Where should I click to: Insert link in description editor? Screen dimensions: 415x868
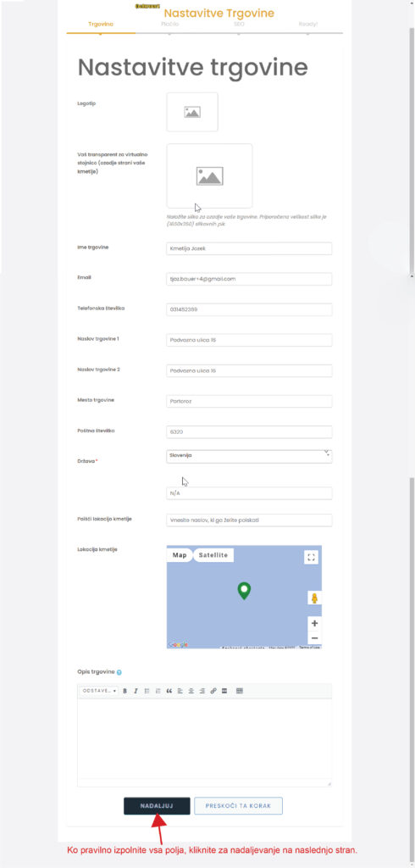click(213, 691)
